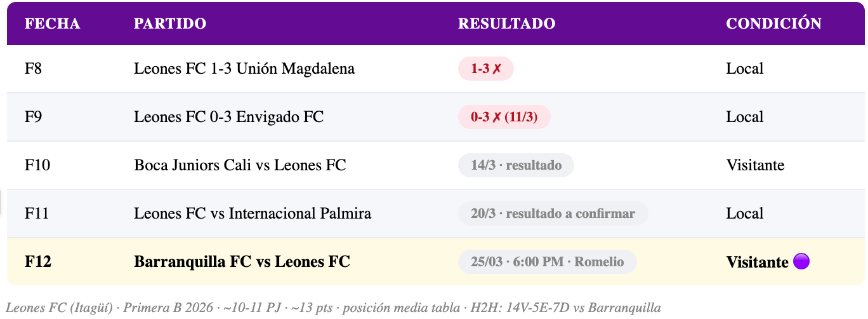Select the 14/3 · resultado pill
This screenshot has width=868, height=319.
tap(516, 165)
